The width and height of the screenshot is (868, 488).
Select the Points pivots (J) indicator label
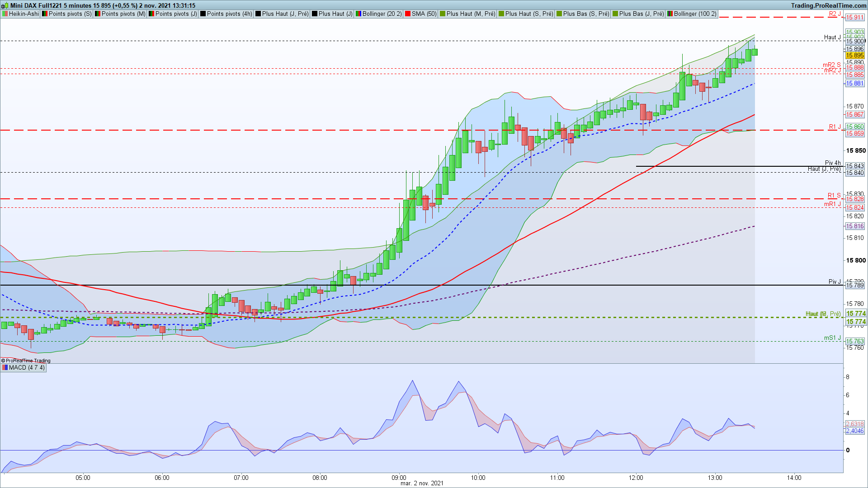(x=176, y=14)
